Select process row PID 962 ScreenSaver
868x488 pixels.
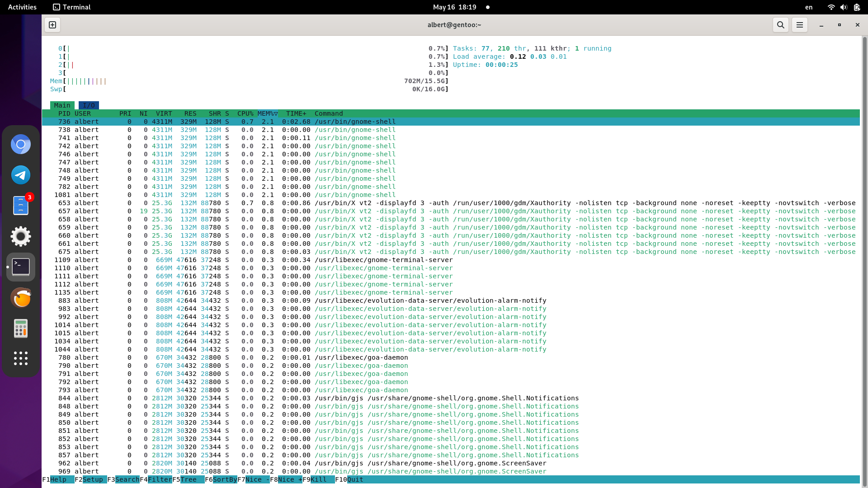click(x=451, y=463)
